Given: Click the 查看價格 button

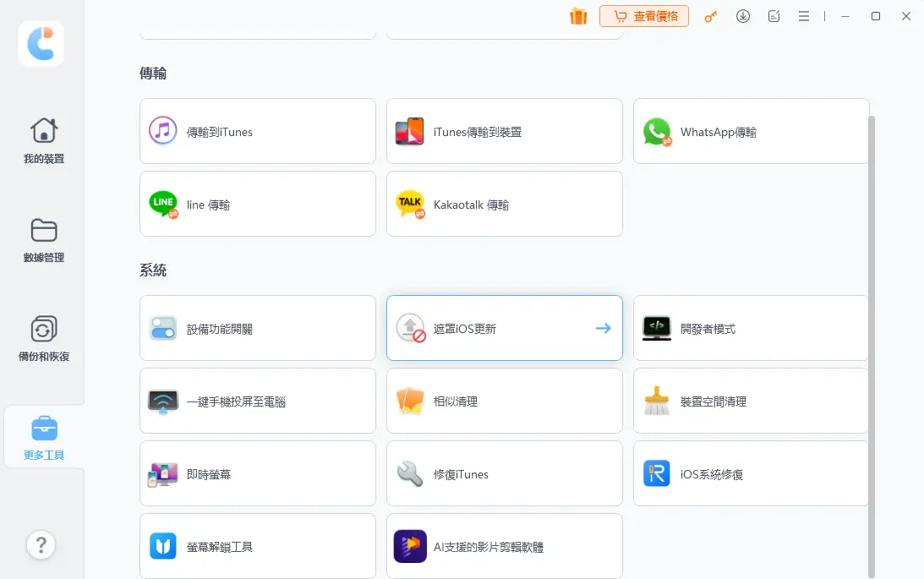Looking at the screenshot, I should (644, 16).
